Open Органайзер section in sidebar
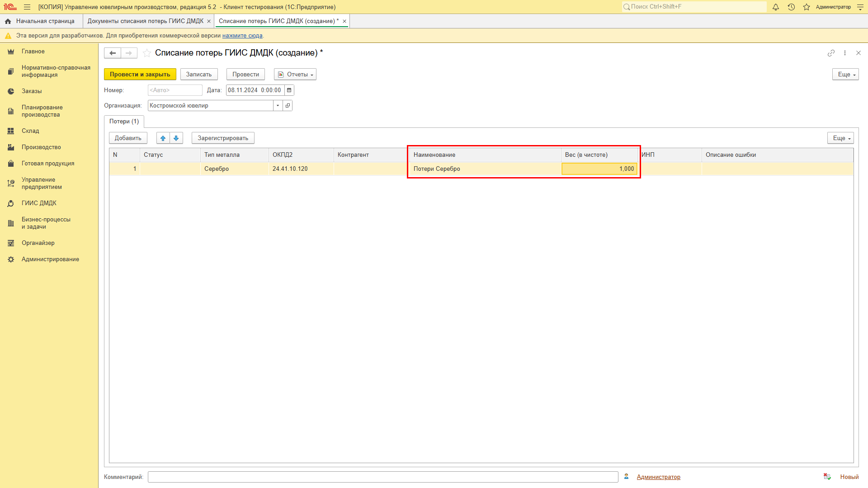The height and width of the screenshot is (488, 868). pos(38,243)
